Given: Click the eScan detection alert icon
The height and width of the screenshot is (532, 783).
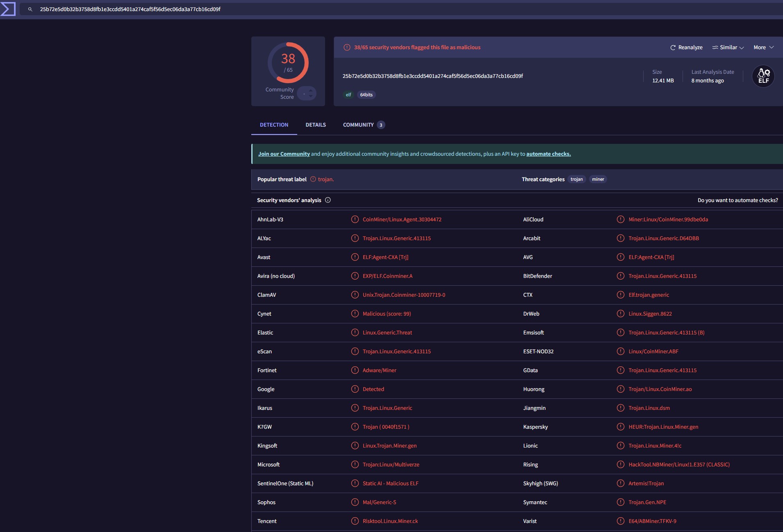Looking at the screenshot, I should (x=355, y=352).
